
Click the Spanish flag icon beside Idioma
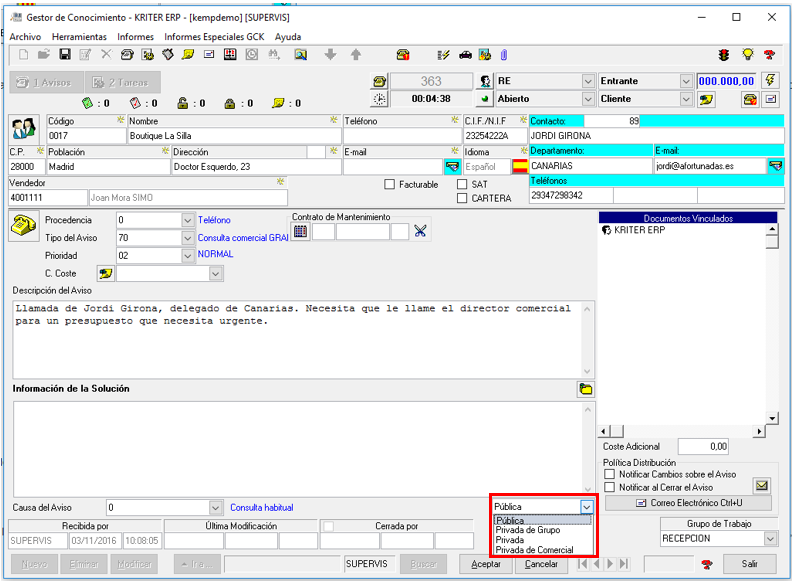pyautogui.click(x=520, y=166)
